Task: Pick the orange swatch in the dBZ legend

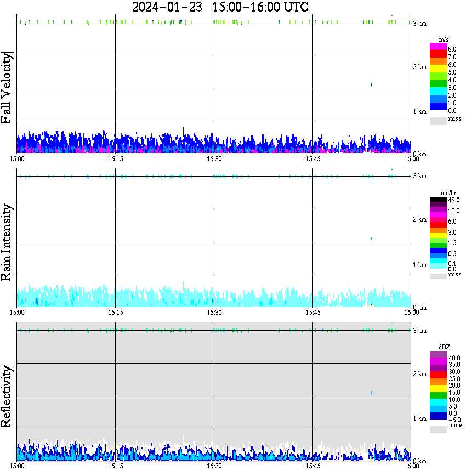Action: pos(438,382)
